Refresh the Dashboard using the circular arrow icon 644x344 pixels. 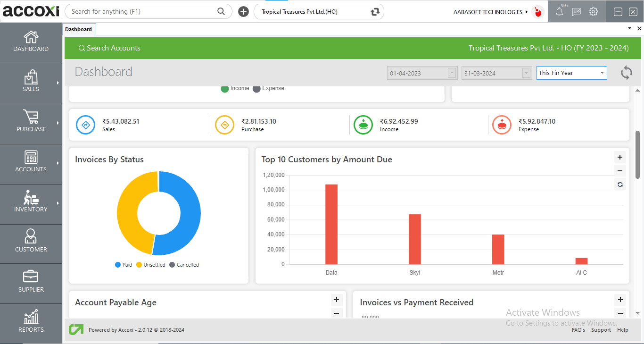[626, 73]
